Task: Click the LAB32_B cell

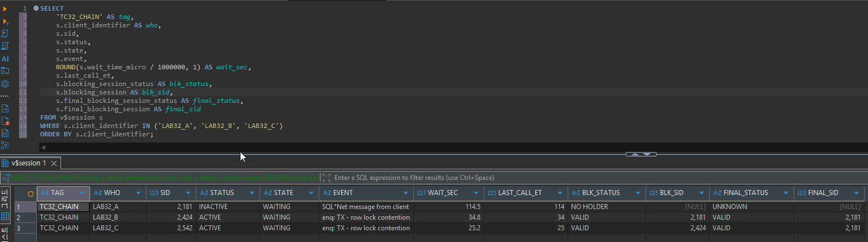Action: pos(117,217)
